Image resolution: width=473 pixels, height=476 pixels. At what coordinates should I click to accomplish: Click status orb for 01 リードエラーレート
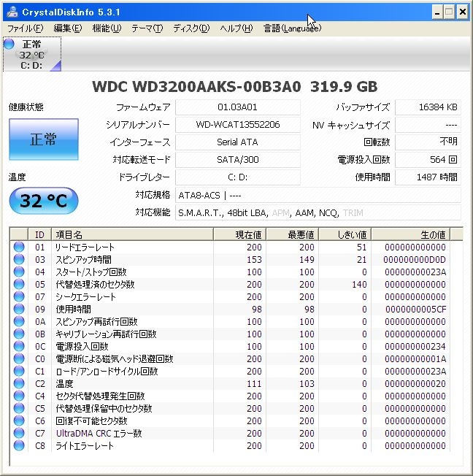click(19, 247)
